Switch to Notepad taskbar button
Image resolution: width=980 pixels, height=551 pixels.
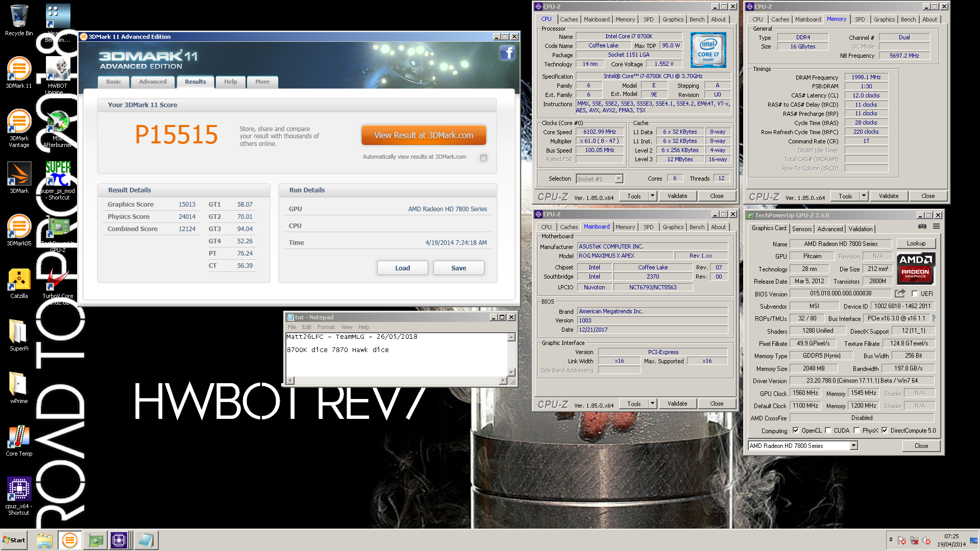click(x=146, y=540)
